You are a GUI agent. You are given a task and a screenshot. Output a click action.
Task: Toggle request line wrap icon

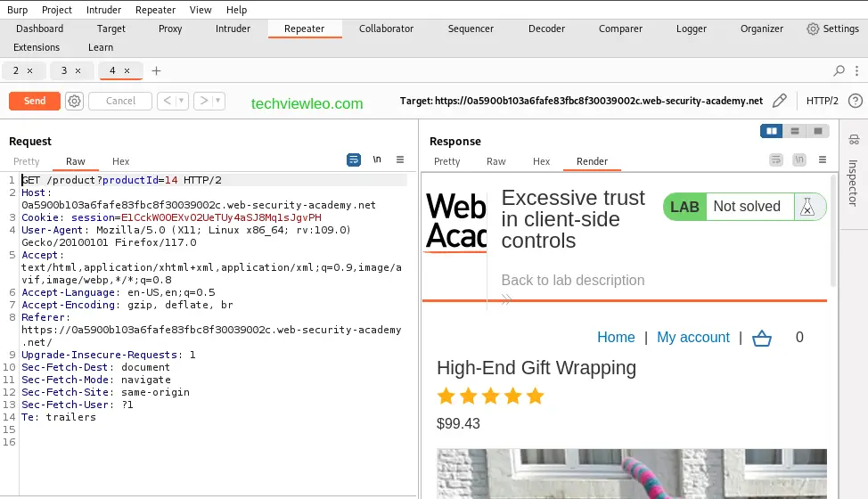tap(354, 160)
